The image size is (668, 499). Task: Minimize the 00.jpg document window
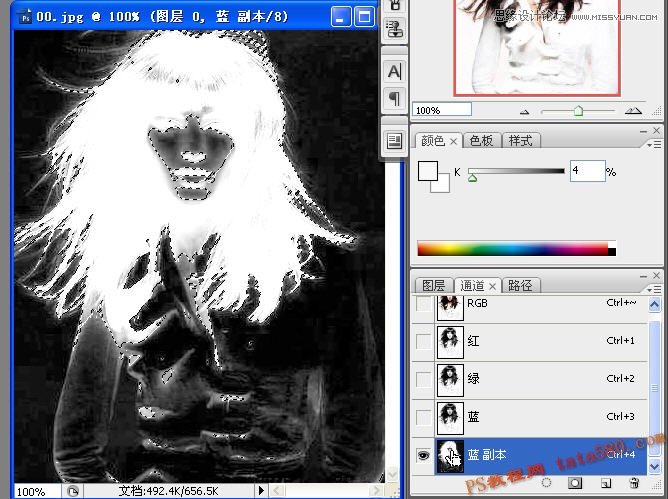pos(341,17)
